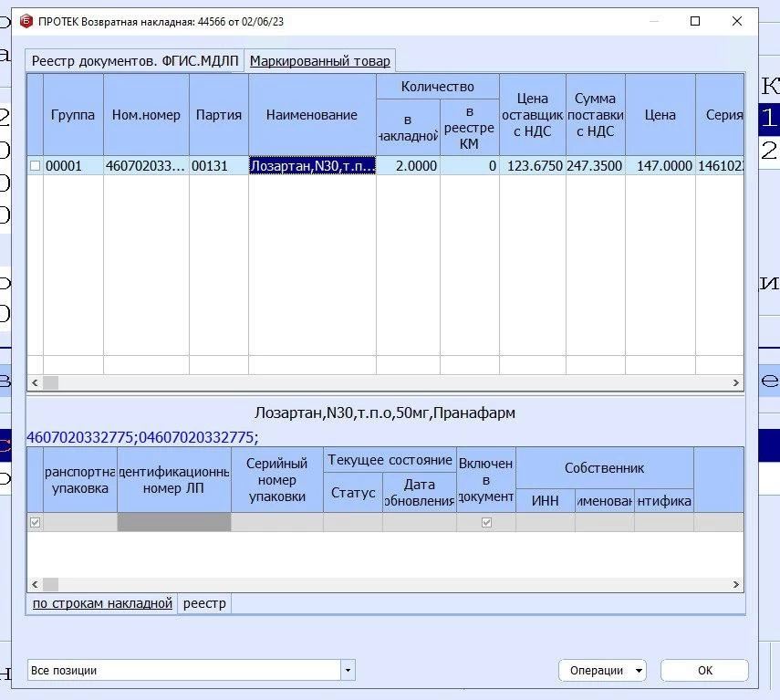Click upper table scroll right arrow
The height and width of the screenshot is (700, 780).
(735, 382)
